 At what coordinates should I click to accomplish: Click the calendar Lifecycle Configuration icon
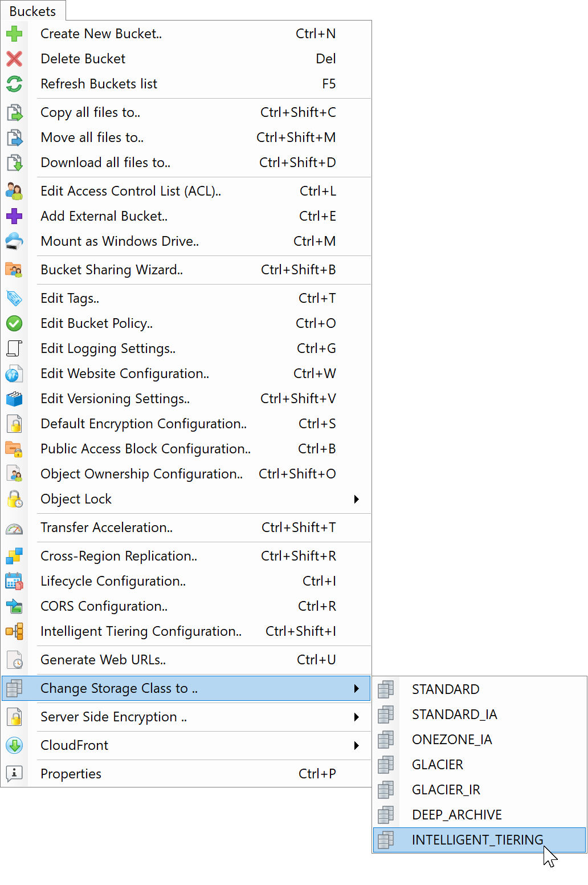14,581
